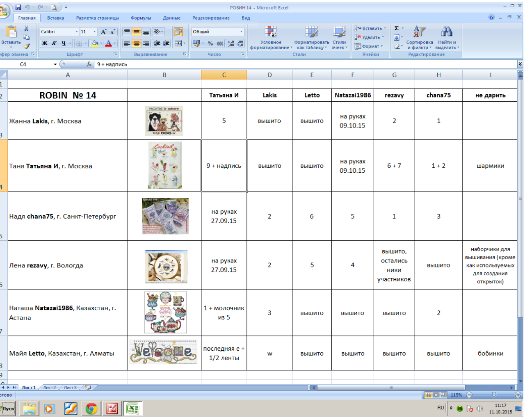Click the Insert Function fx icon
525x420 pixels.
pyautogui.click(x=89, y=64)
